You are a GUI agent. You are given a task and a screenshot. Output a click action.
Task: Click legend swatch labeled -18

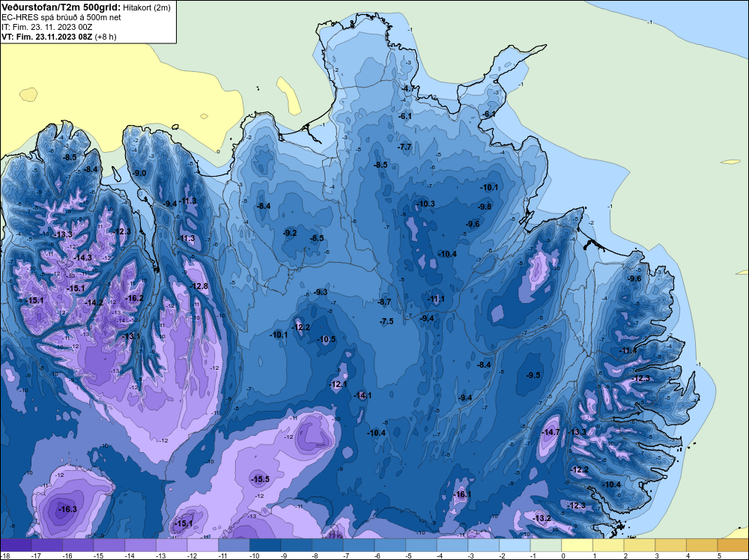coord(16,545)
